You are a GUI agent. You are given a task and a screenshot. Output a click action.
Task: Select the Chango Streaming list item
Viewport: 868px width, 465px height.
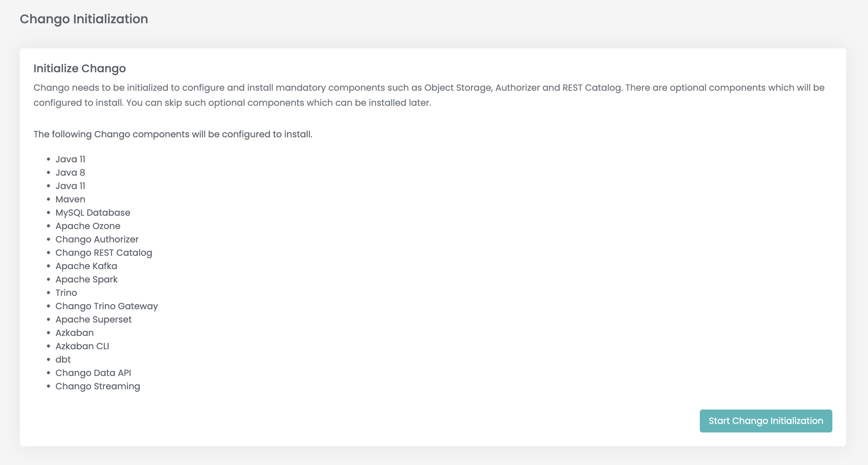[98, 386]
